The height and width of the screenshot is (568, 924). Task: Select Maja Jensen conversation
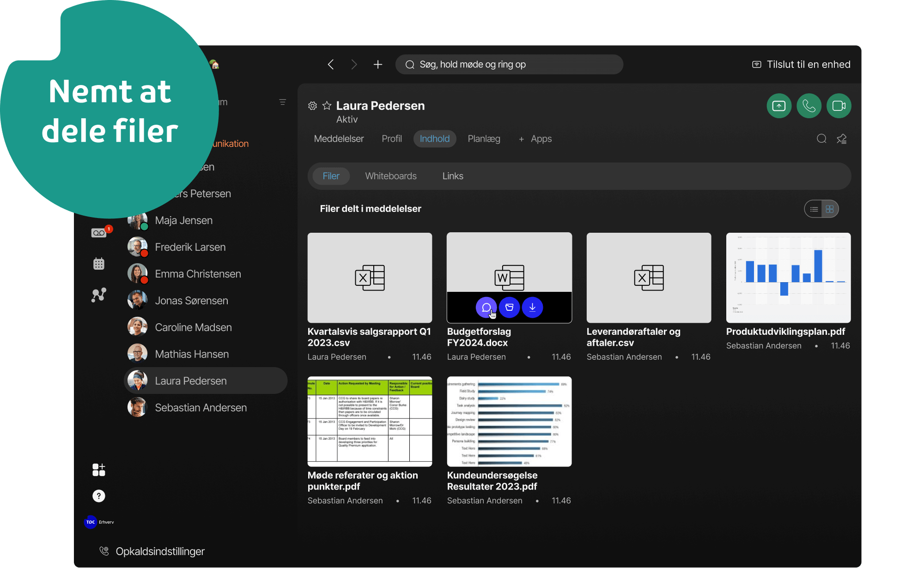click(206, 221)
